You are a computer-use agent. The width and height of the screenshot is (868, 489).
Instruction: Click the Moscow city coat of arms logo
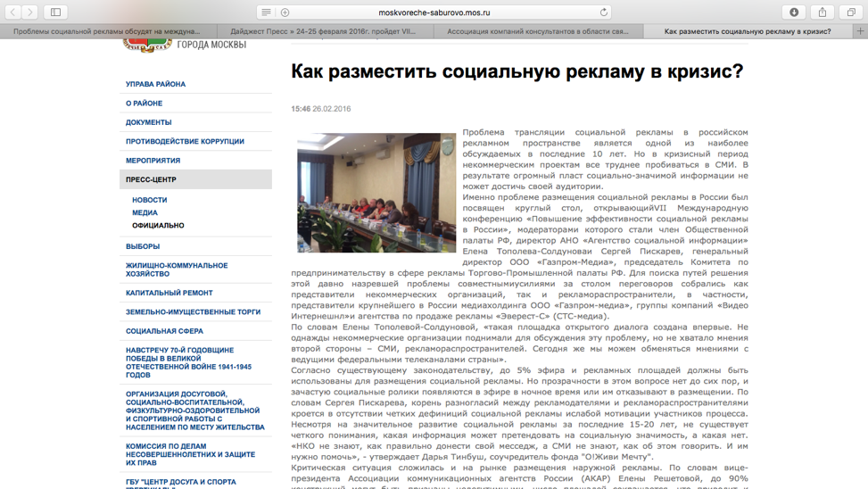tap(146, 46)
